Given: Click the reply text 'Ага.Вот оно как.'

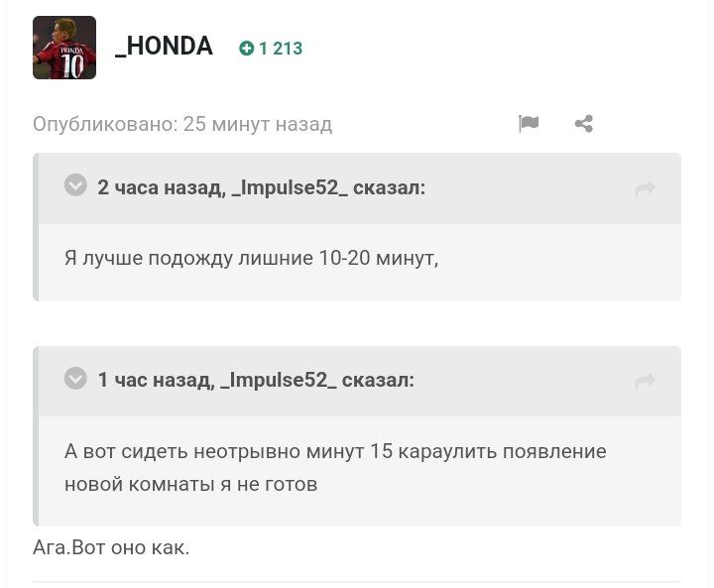Looking at the screenshot, I should [111, 546].
